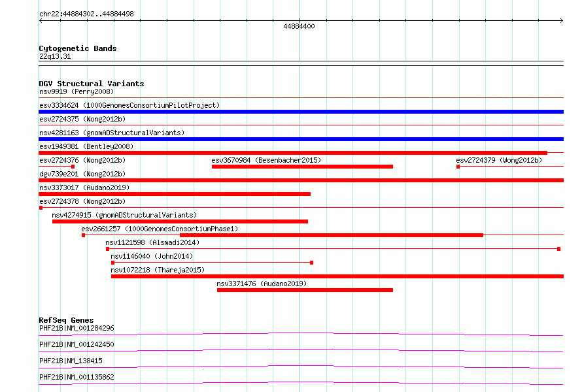Open PHF21B|NM_001284296 gene label
Viewport: 582px width, 392px height.
[77, 328]
